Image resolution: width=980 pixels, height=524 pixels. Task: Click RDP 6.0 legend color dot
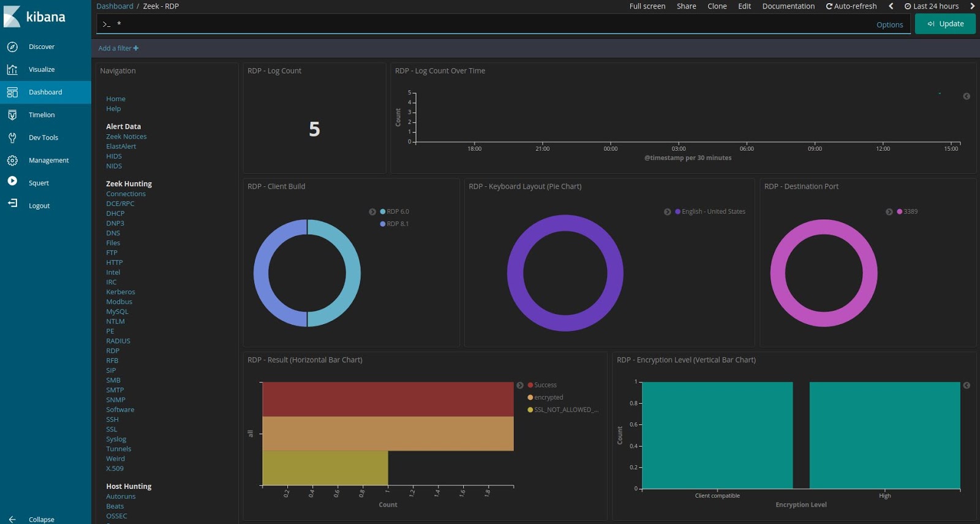(383, 211)
